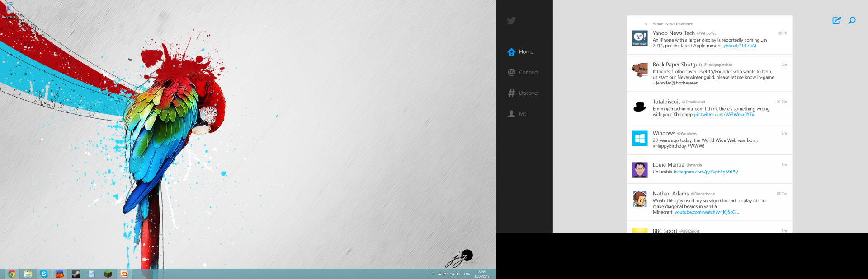Open pic.twitter.com/VA3Wma0Y7x link
868x279 pixels.
pos(724,115)
